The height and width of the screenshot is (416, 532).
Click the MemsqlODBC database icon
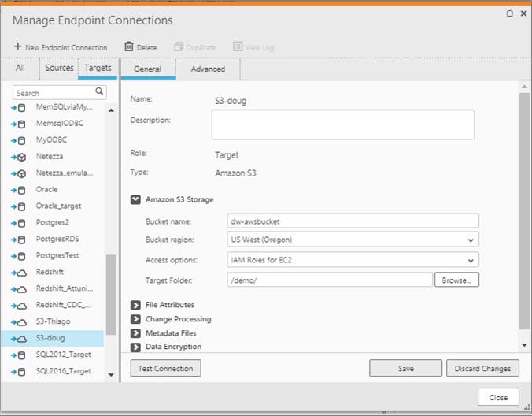pyautogui.click(x=21, y=124)
